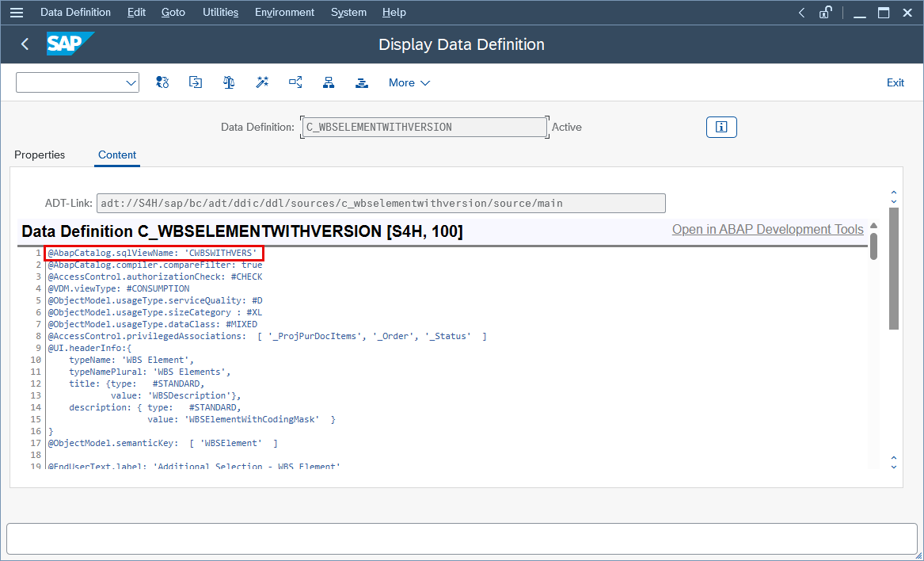The image size is (924, 561).
Task: Open the More dropdown menu
Action: 409,82
